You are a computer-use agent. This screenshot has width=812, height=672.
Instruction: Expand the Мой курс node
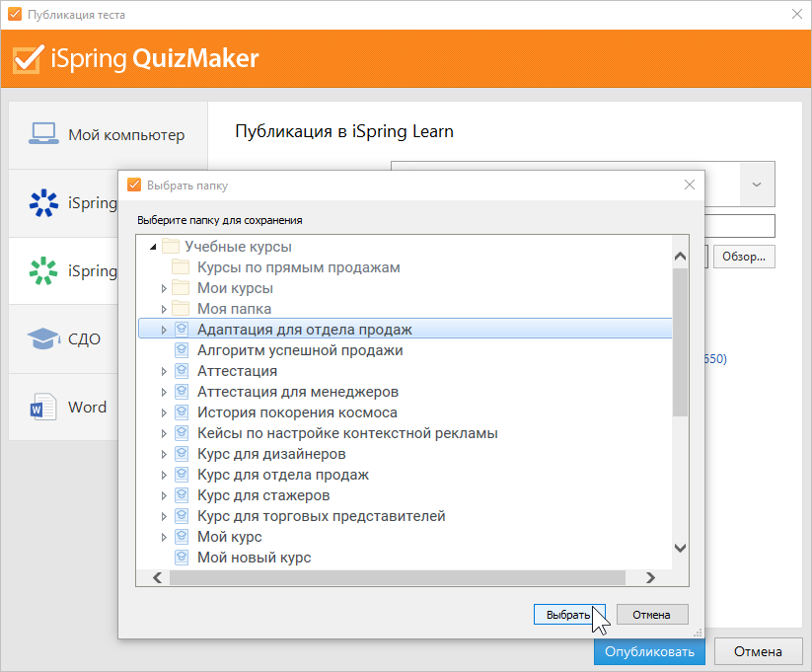(x=164, y=537)
